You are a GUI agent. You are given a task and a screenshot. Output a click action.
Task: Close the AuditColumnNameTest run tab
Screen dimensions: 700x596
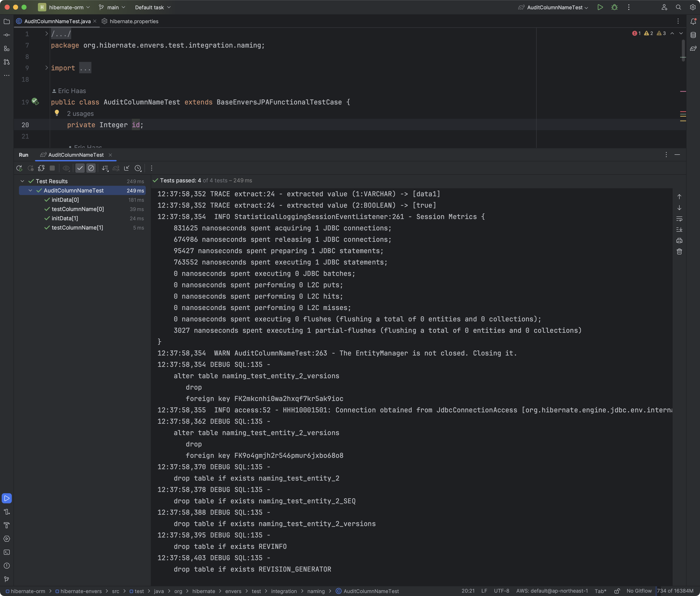pyautogui.click(x=110, y=155)
